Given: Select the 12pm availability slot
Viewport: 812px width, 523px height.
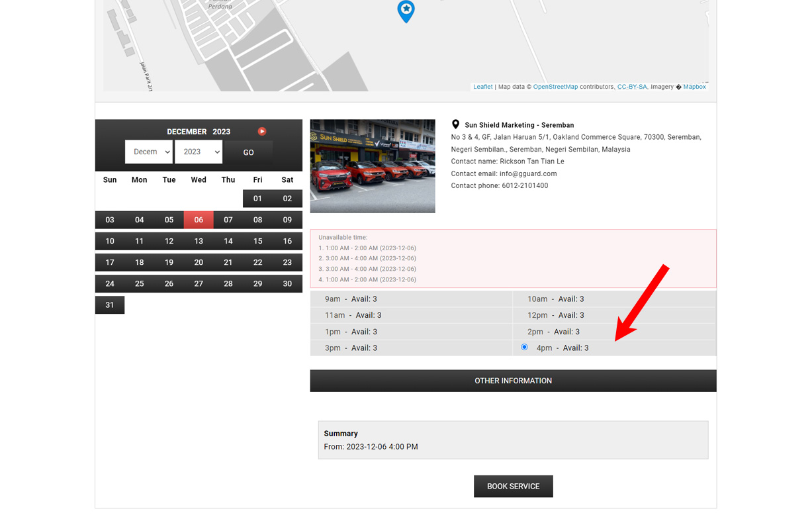Looking at the screenshot, I should (555, 315).
